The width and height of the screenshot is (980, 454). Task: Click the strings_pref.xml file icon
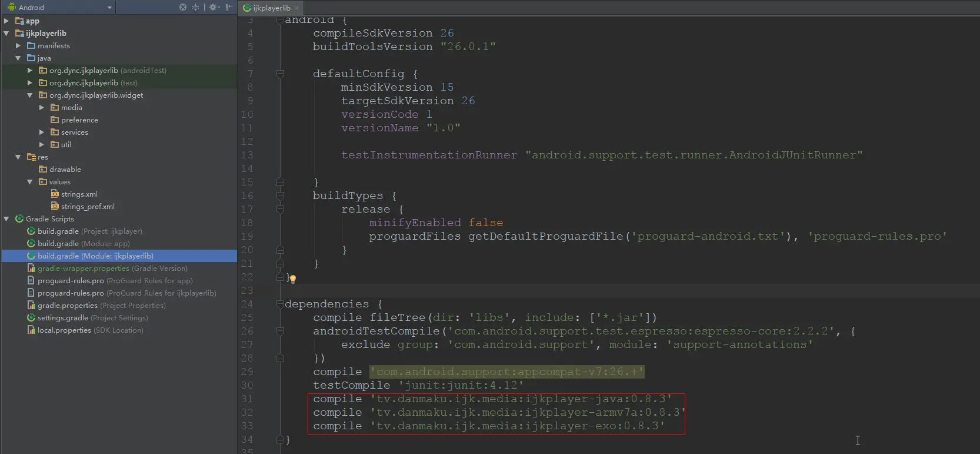click(x=55, y=206)
